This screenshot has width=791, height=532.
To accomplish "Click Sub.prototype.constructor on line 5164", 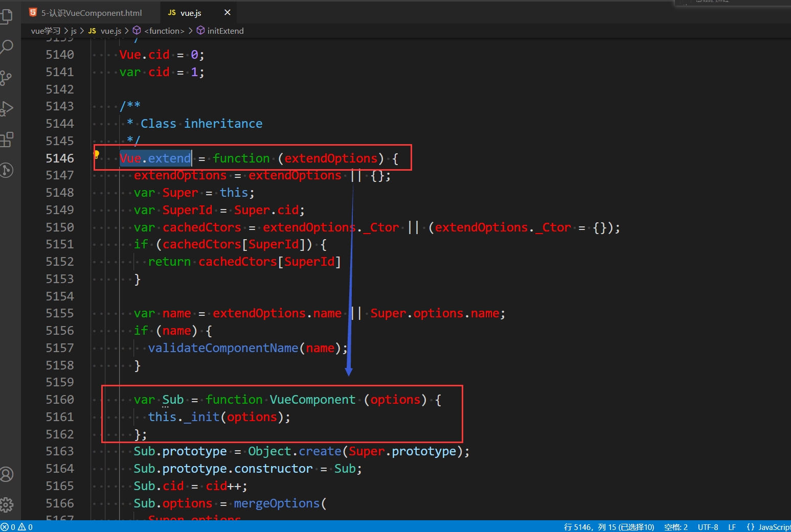I will click(223, 469).
